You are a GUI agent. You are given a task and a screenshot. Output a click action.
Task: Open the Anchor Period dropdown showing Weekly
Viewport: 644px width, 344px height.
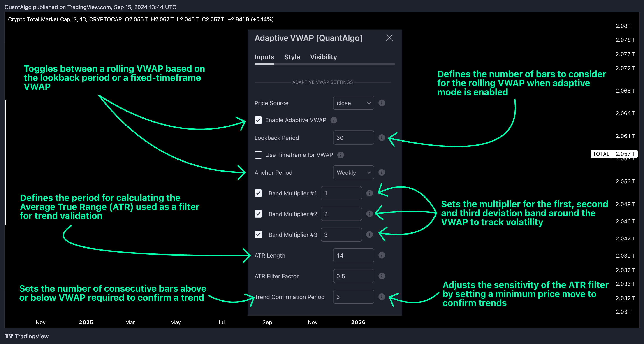[x=353, y=172]
